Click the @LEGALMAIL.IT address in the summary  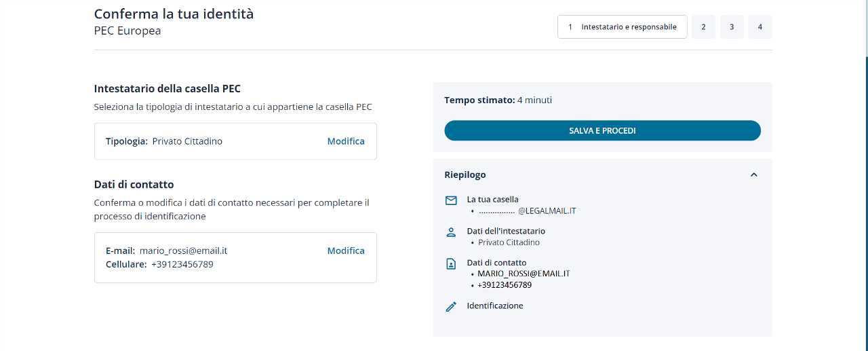coord(547,211)
